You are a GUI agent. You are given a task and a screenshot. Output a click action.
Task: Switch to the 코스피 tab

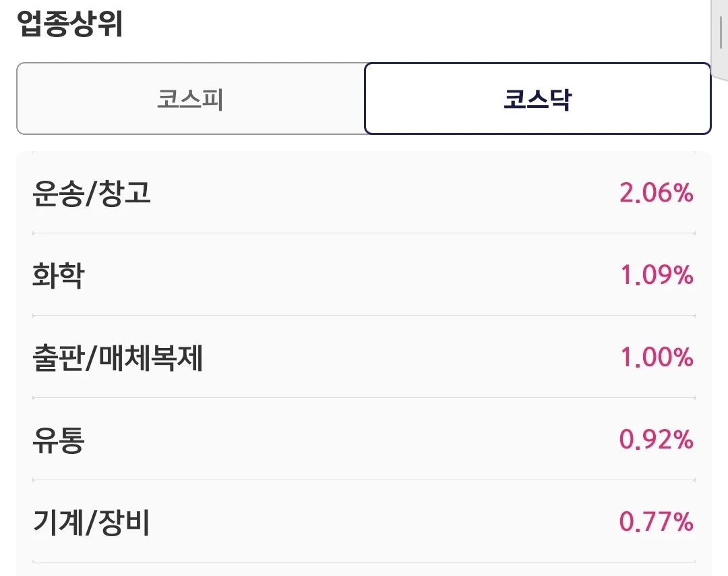191,98
